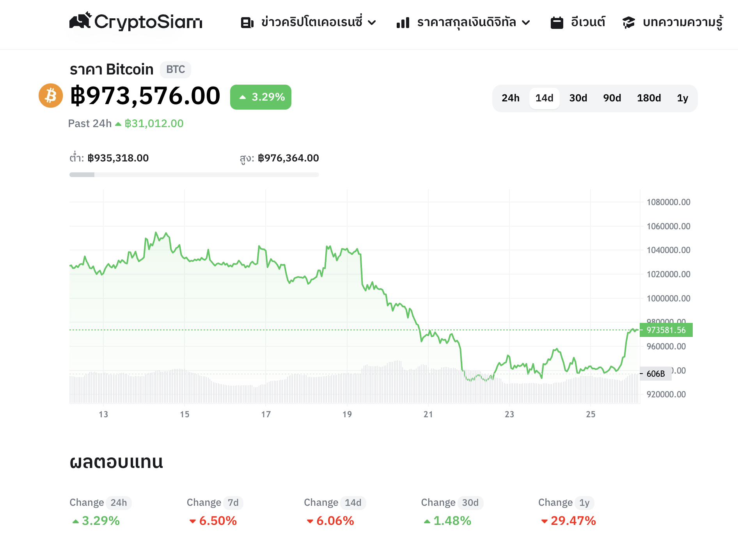Expand the ข่าวคริปโตเคอเรนซี่ menu chevron

(372, 23)
